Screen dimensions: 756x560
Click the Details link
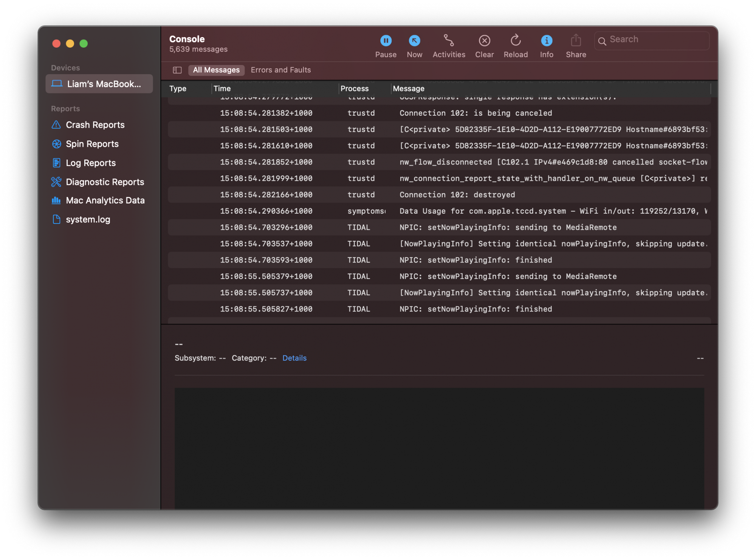click(294, 358)
